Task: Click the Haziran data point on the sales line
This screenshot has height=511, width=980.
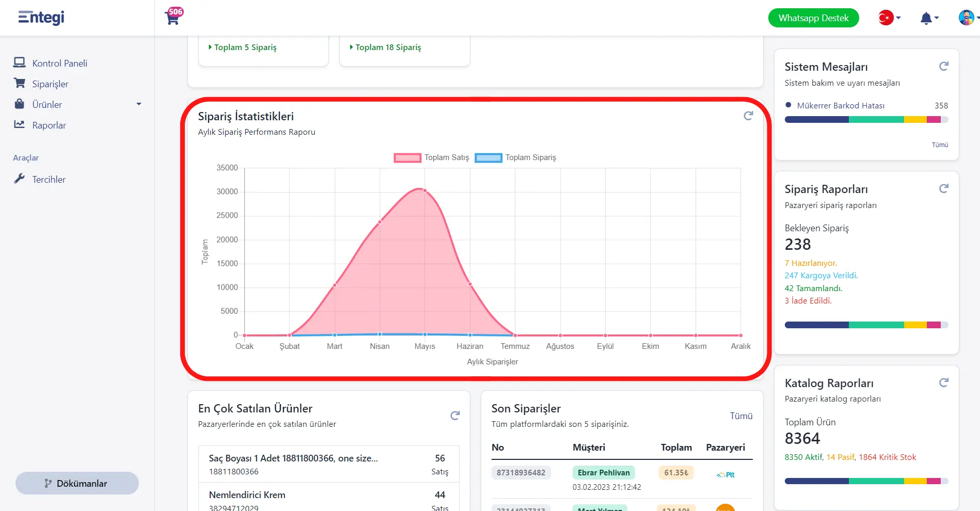Action: click(470, 284)
